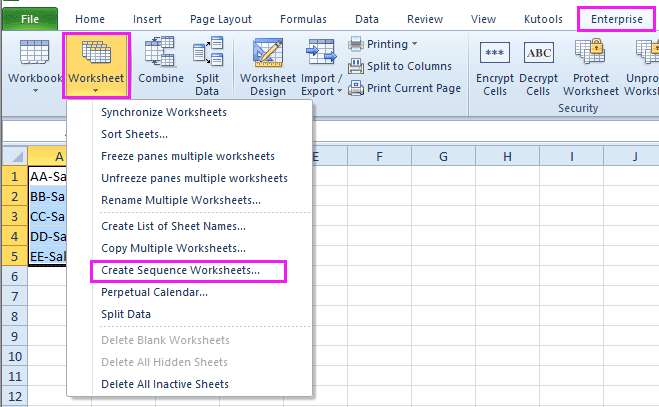Select row 9 header
The image size is (659, 407).
point(15,336)
